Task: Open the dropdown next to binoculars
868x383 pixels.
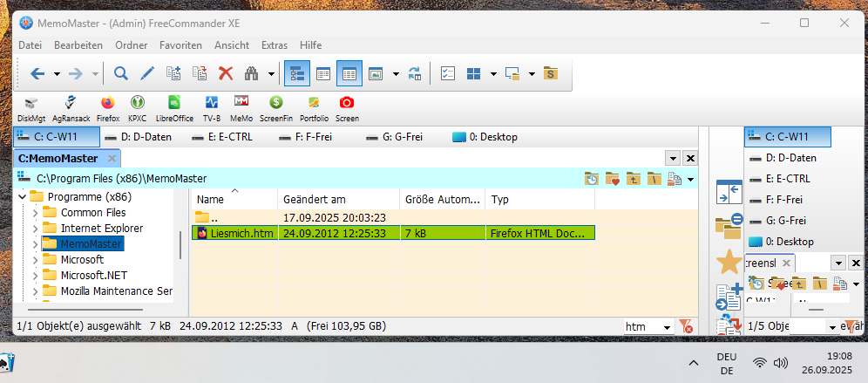Action: 271,73
